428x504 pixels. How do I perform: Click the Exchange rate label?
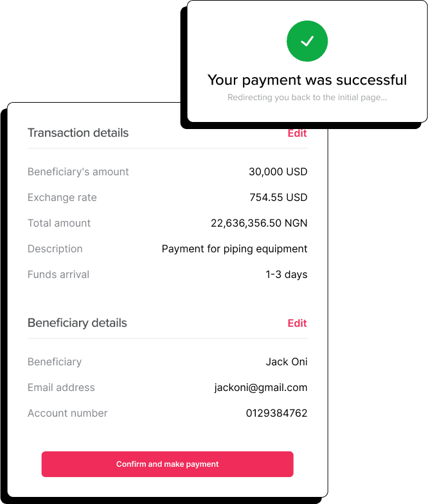(x=62, y=197)
